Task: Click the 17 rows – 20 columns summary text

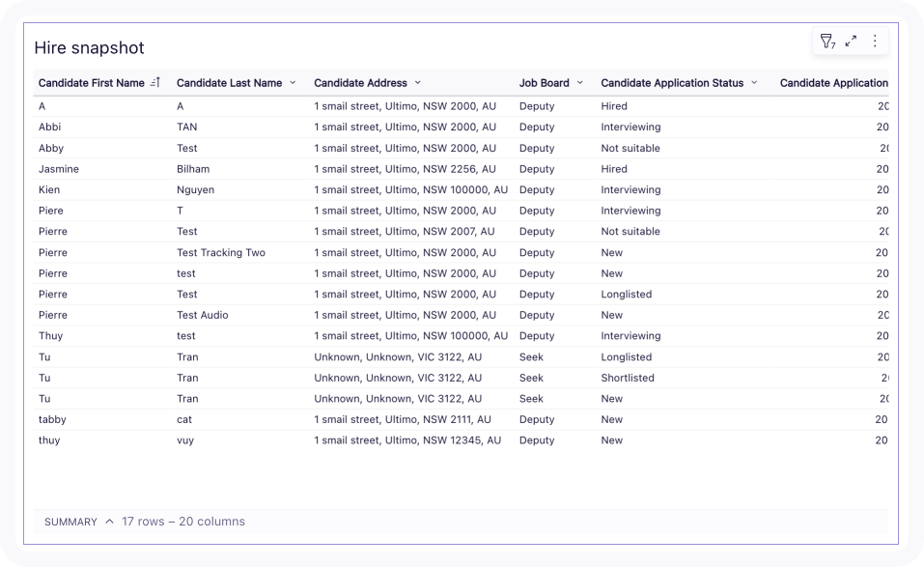Action: [x=182, y=522]
